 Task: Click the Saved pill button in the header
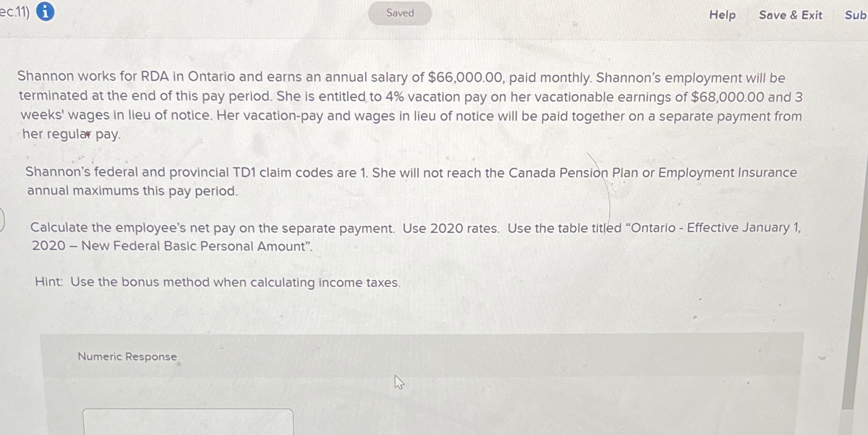pyautogui.click(x=400, y=13)
